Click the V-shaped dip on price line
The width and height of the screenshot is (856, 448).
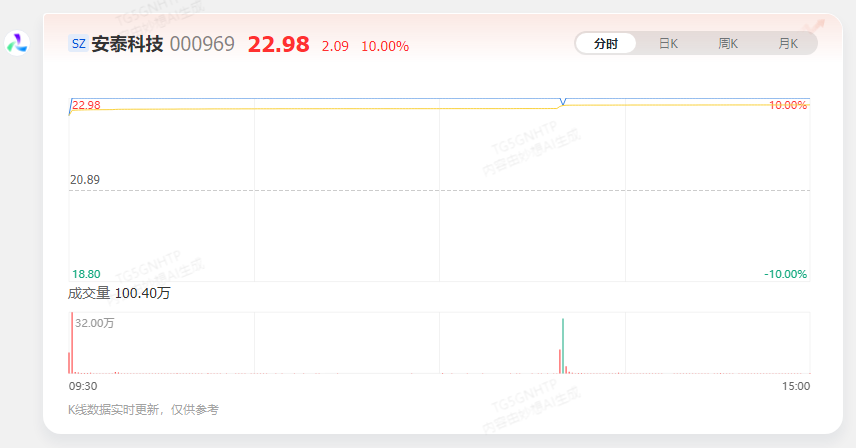563,102
